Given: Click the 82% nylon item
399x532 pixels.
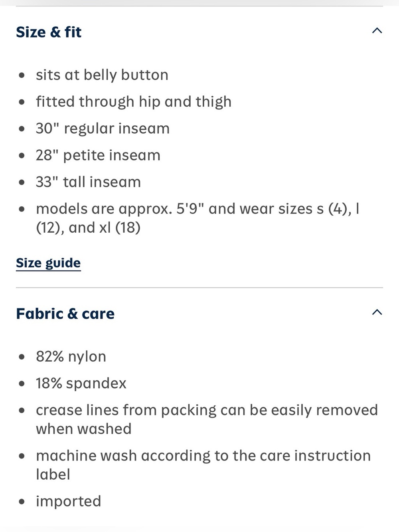Looking at the screenshot, I should click(x=71, y=356).
